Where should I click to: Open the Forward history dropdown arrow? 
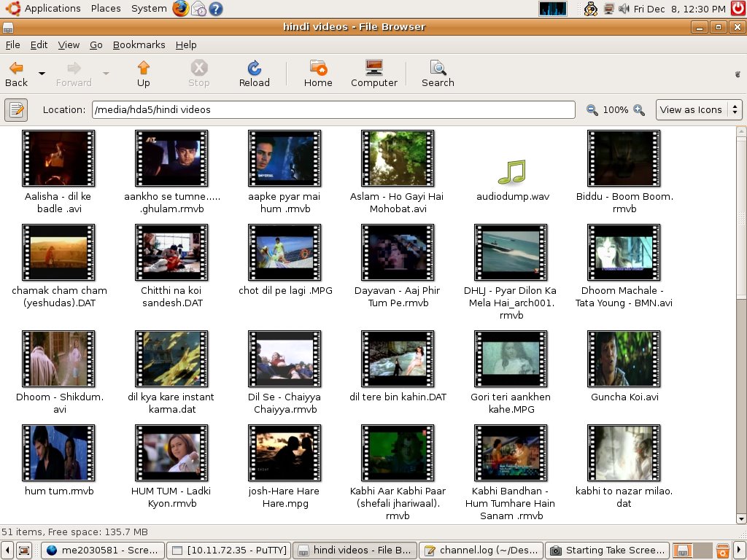click(x=106, y=74)
